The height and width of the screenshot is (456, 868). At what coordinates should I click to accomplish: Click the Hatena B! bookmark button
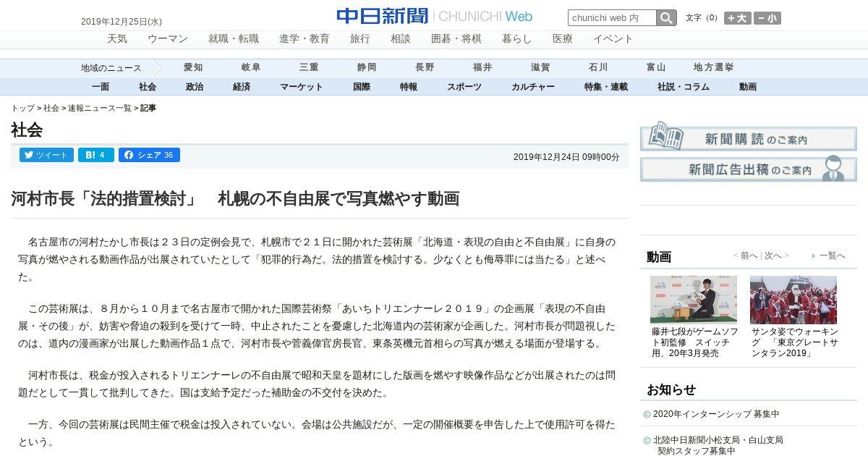coord(95,155)
